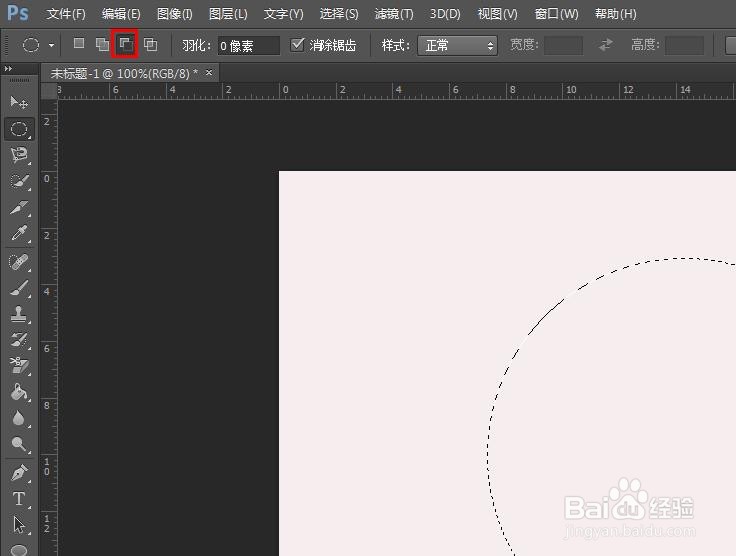
Task: Open the 视图(V) menu
Action: pyautogui.click(x=498, y=14)
